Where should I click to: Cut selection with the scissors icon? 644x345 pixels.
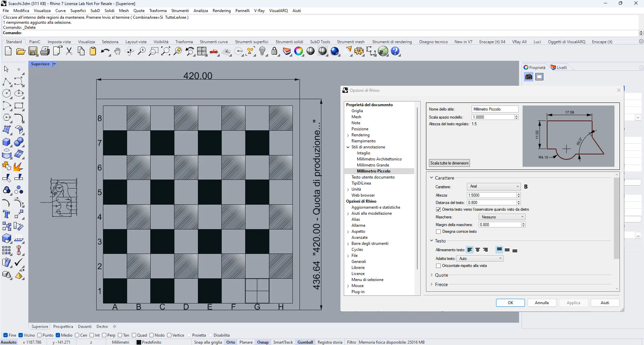coord(69,51)
